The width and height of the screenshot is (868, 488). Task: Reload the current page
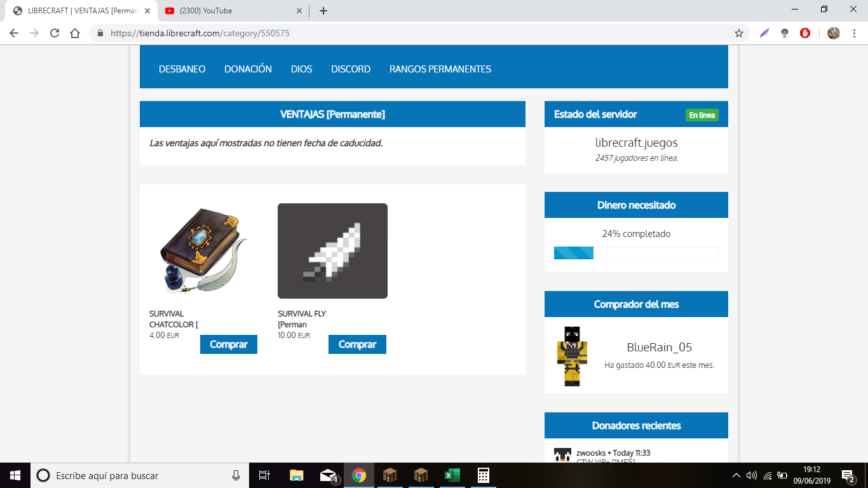(55, 33)
